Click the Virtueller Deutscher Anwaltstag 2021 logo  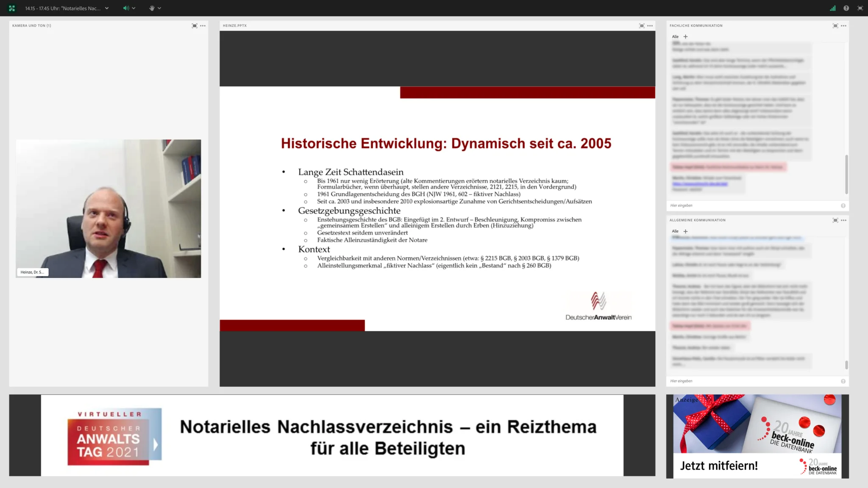[x=114, y=437]
